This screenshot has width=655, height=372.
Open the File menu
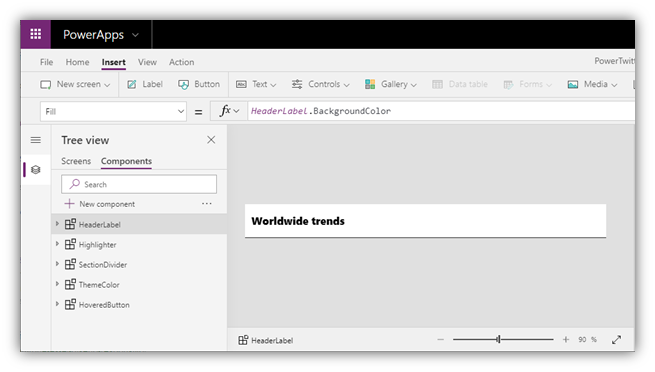pyautogui.click(x=46, y=62)
